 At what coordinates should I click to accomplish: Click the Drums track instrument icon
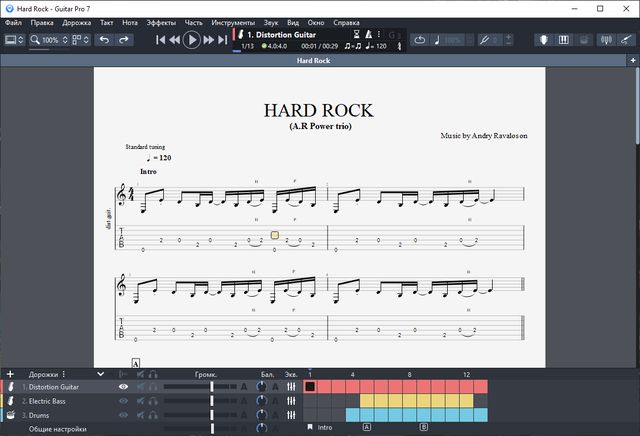10,414
